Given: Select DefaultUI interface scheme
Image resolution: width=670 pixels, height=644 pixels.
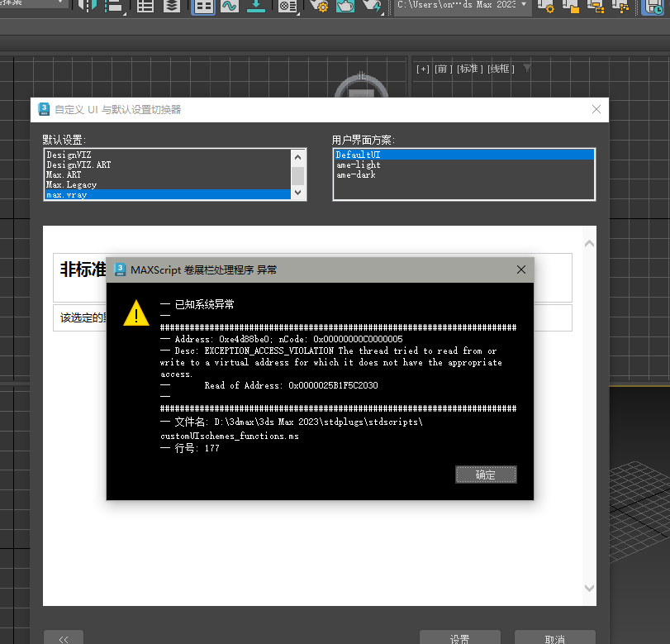Looking at the screenshot, I should coord(464,155).
